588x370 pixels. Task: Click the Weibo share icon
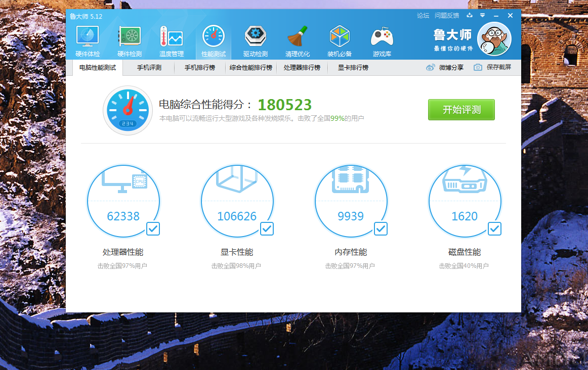[x=430, y=67]
